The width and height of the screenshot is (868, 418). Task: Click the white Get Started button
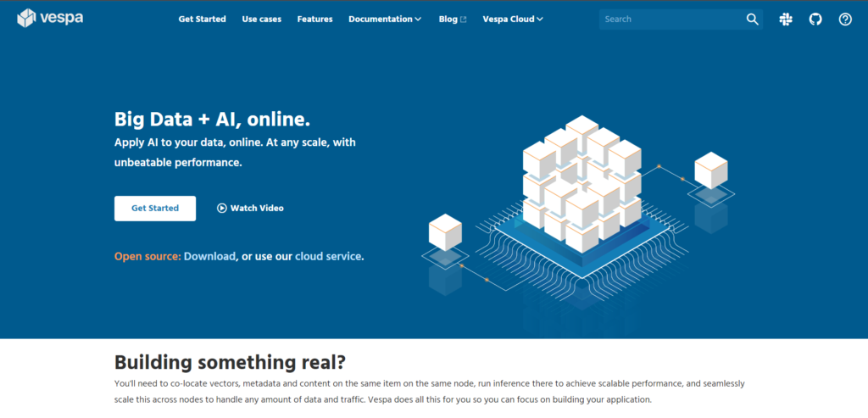click(x=155, y=208)
